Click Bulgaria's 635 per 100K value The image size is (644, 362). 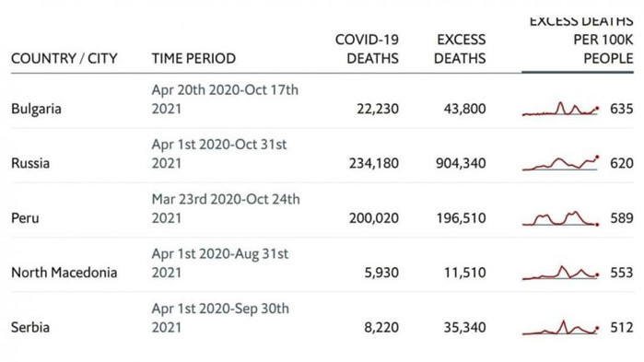pyautogui.click(x=621, y=109)
